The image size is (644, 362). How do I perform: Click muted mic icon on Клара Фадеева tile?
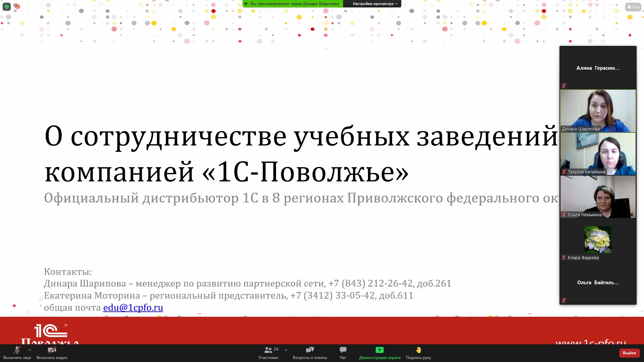564,257
